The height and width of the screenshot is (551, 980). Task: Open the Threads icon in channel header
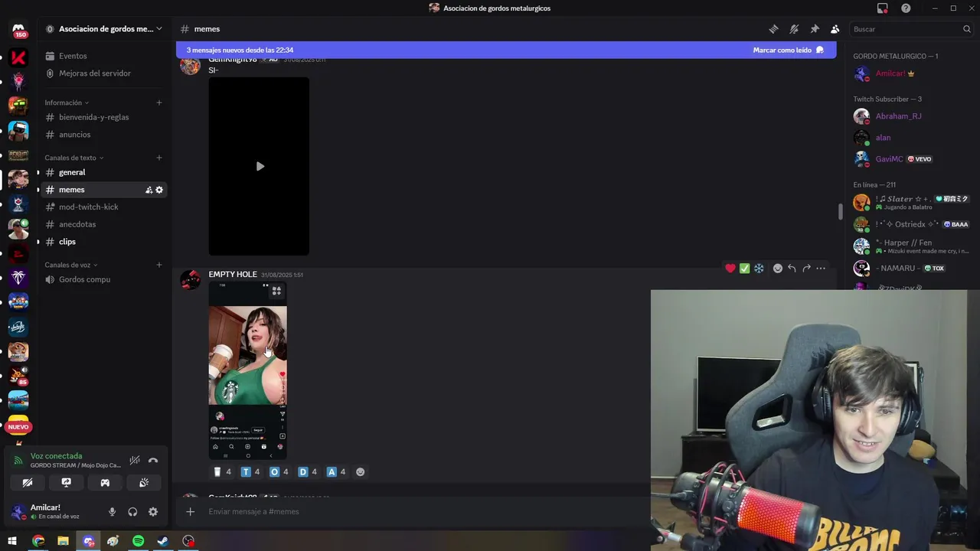[x=773, y=29]
